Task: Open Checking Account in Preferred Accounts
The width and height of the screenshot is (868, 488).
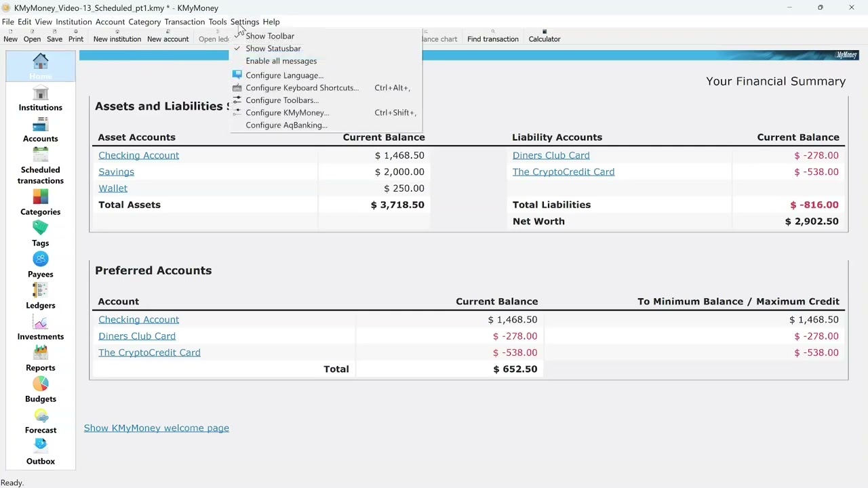Action: [139, 320]
